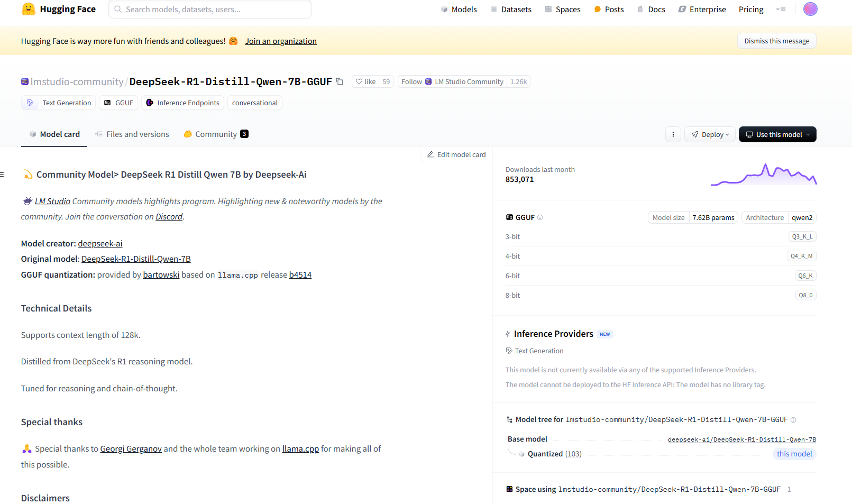Screen dimensions: 852x504
Task: Open the LM Studio link
Action: click(52, 201)
